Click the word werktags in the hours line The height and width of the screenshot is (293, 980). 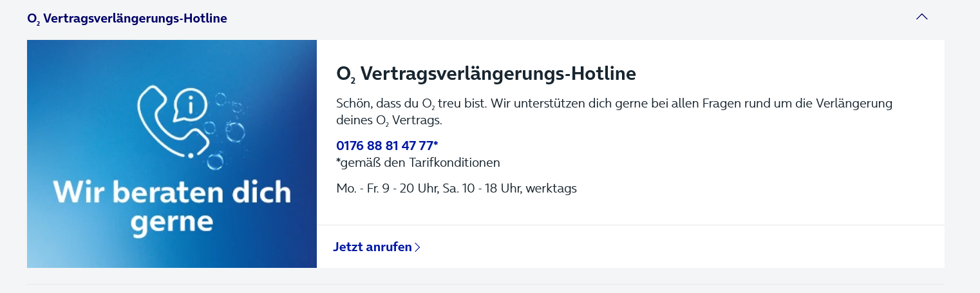click(x=551, y=189)
